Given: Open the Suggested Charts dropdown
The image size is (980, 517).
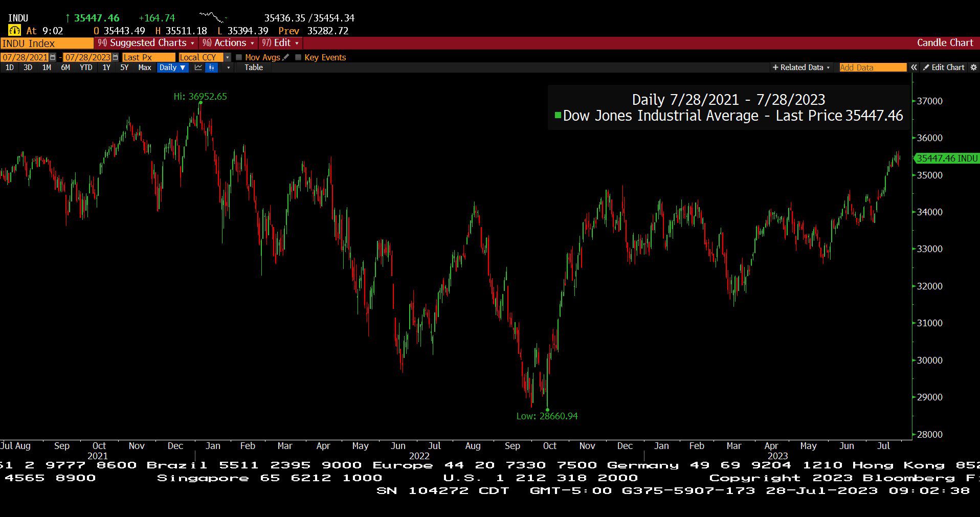Looking at the screenshot, I should pos(146,43).
